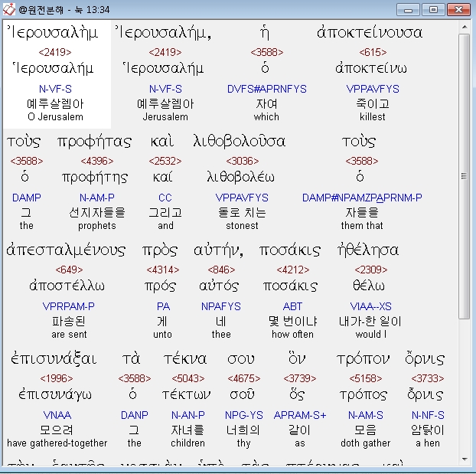Click the vertical scrollbar thumb
Image resolution: width=476 pixels, height=474 pixels.
[465, 176]
